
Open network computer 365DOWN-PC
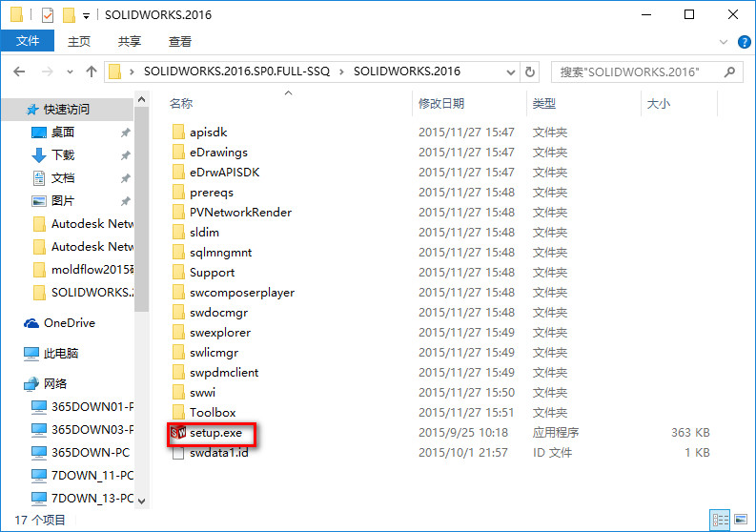(80, 453)
